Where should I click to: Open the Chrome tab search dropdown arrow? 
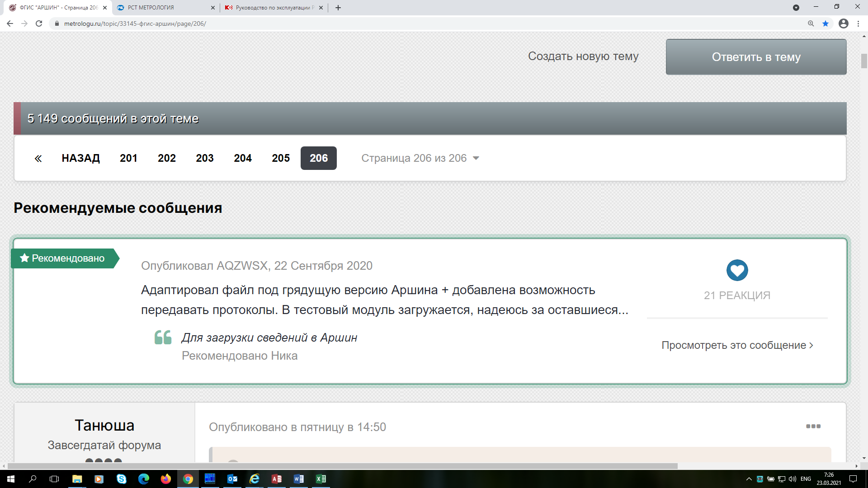click(796, 8)
